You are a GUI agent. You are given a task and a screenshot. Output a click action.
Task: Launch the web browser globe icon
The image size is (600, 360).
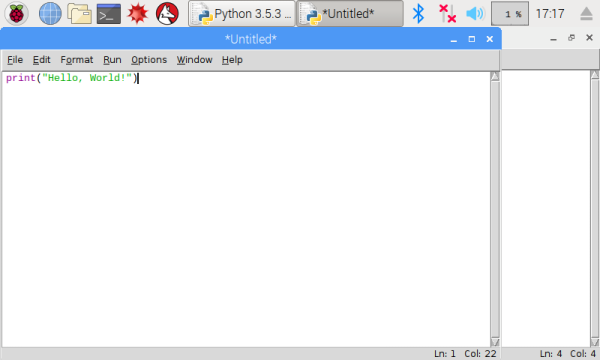click(50, 13)
